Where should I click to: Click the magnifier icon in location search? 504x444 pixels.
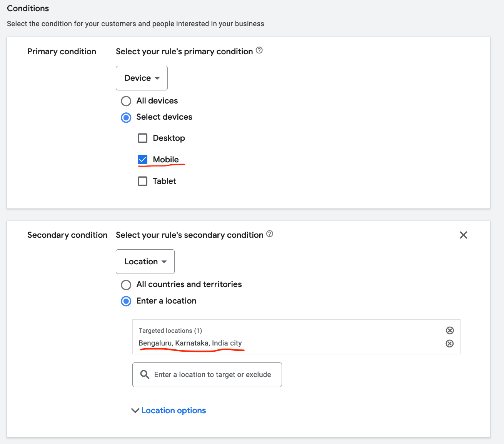click(145, 375)
